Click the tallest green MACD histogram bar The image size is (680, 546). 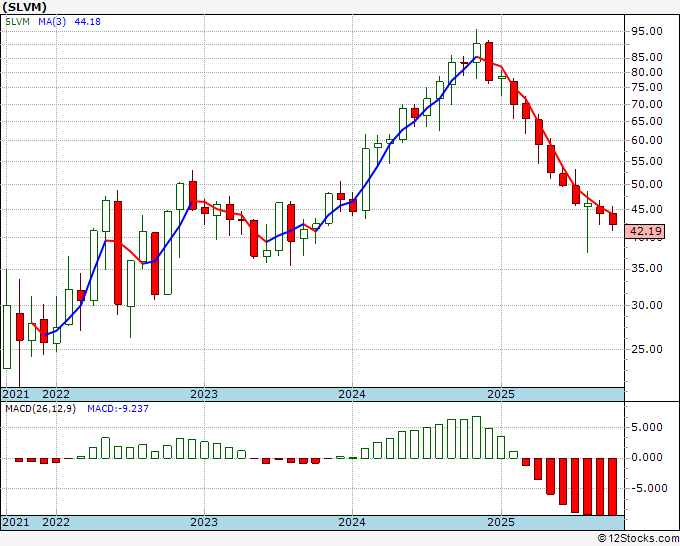477,437
